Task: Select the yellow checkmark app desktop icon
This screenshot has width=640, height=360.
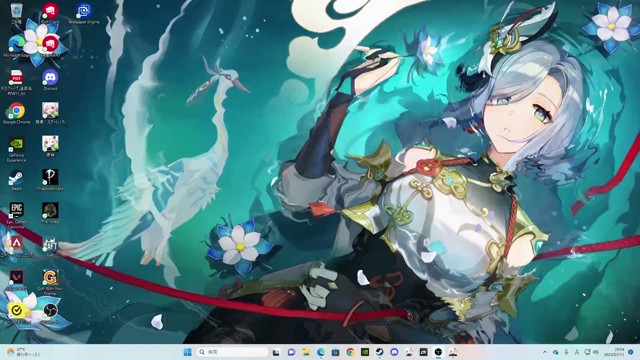Action: (x=16, y=313)
